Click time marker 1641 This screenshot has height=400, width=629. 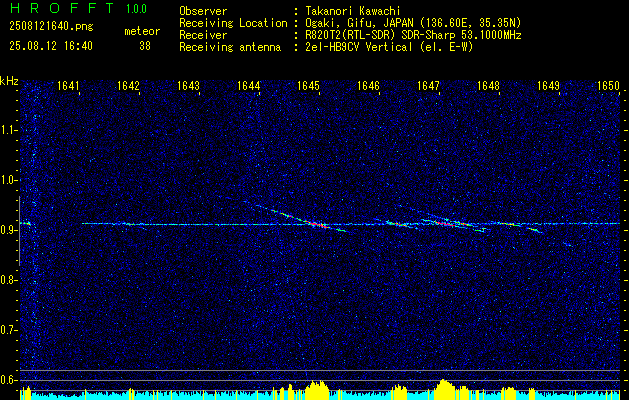(68, 85)
